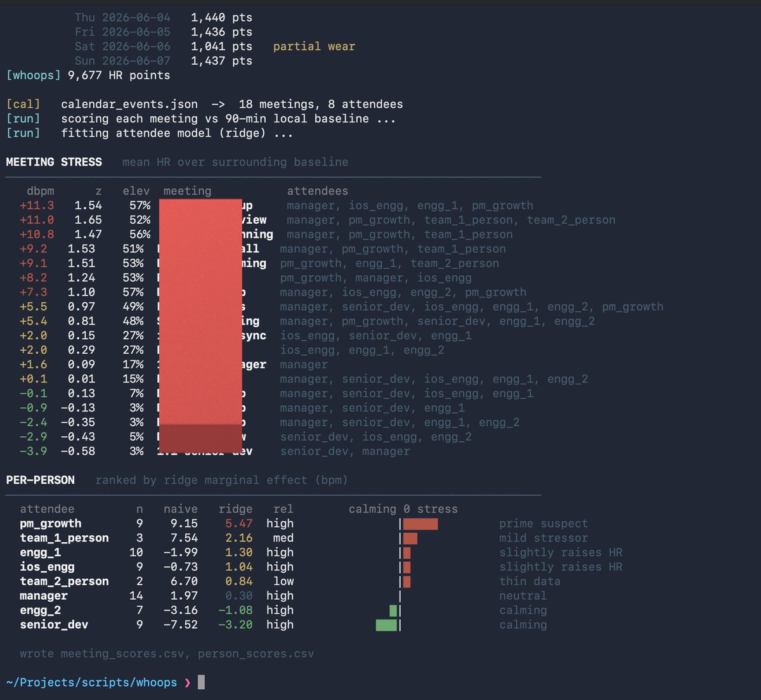Image resolution: width=761 pixels, height=700 pixels.
Task: Click the 'attendees' column header in meeting table
Action: point(317,191)
